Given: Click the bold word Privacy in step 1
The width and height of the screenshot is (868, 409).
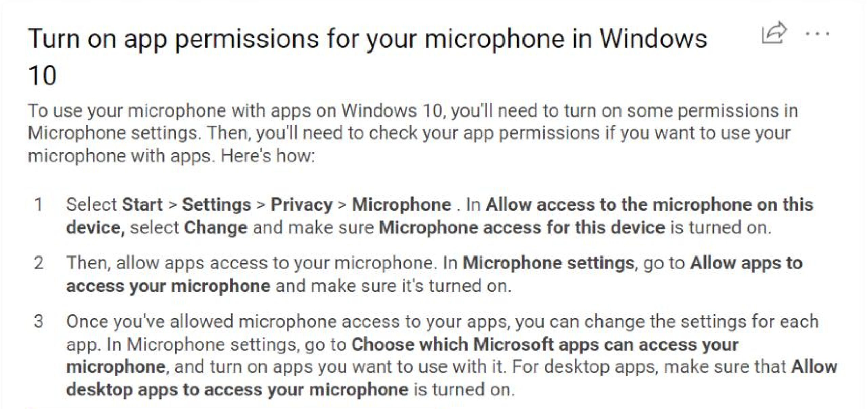Looking at the screenshot, I should click(x=301, y=205).
